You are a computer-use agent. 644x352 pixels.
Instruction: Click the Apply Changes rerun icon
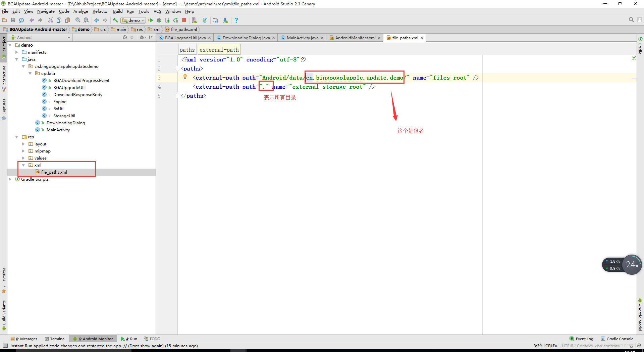[x=176, y=20]
